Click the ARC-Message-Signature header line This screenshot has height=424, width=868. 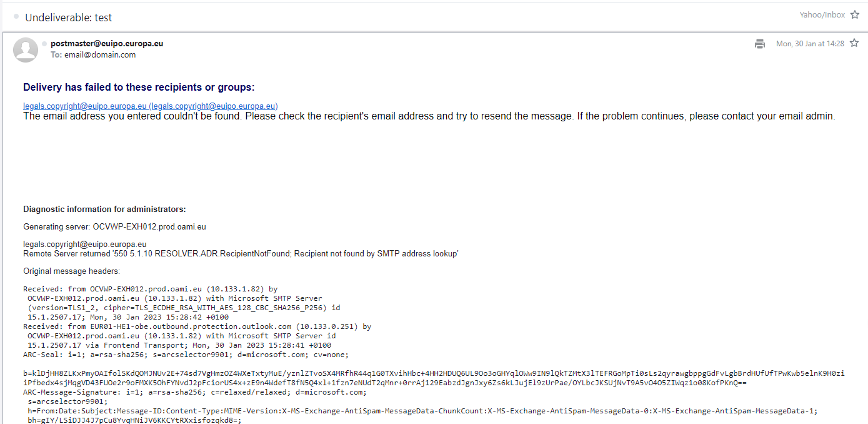(x=194, y=392)
